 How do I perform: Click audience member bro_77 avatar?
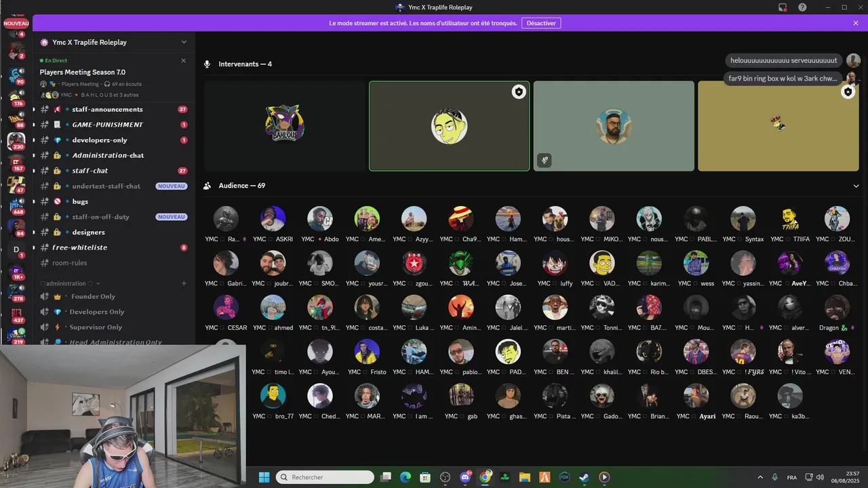tap(273, 396)
